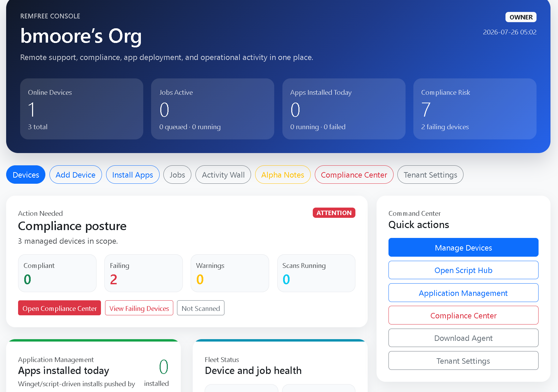Click the "Apps installed today" heading
The width and height of the screenshot is (558, 392).
pos(64,371)
